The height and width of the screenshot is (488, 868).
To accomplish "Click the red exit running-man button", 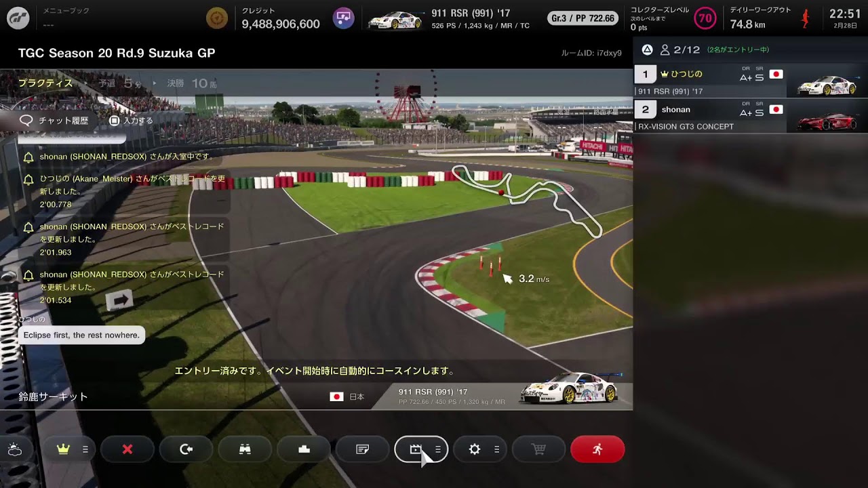I will point(597,449).
